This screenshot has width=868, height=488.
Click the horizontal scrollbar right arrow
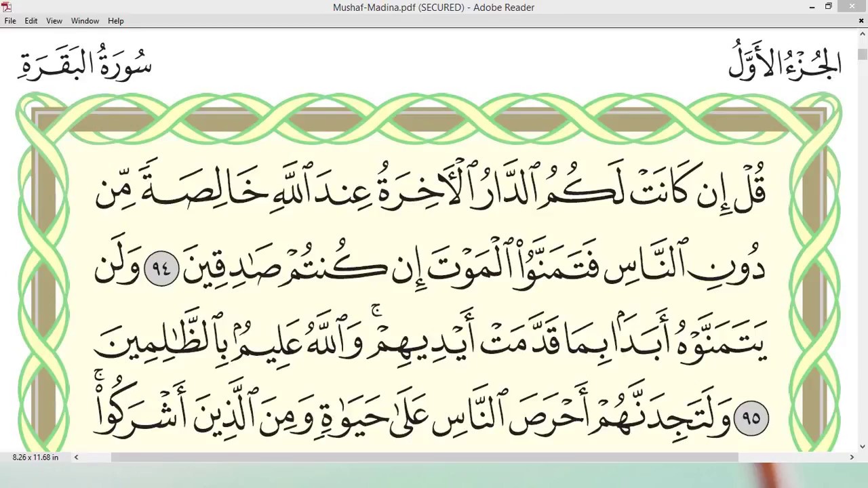pos(852,457)
